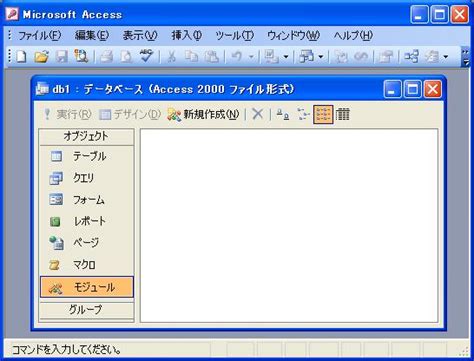
Task: Click the Code toolbar icon
Action: (341, 57)
